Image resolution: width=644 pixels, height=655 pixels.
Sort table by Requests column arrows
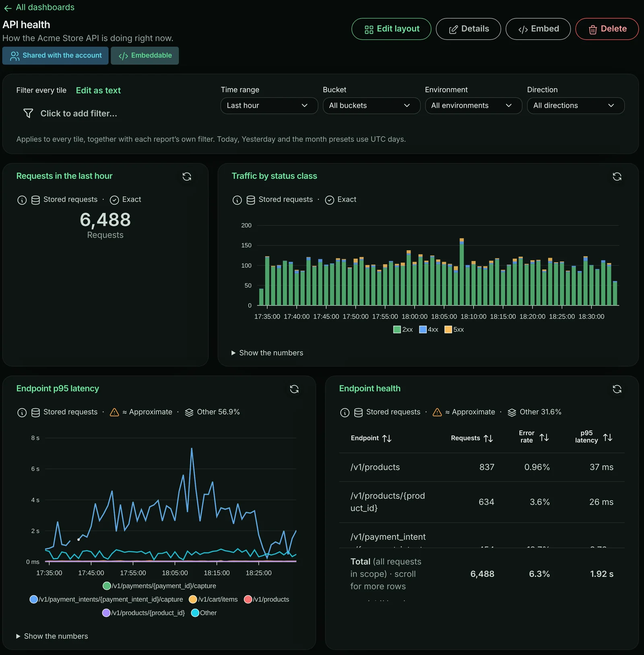(x=488, y=438)
